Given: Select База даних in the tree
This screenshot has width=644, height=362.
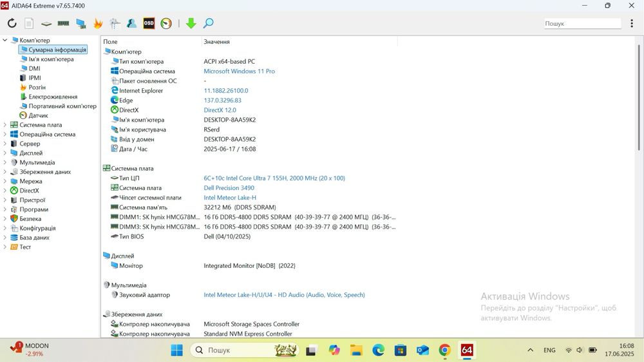Looking at the screenshot, I should (x=35, y=238).
